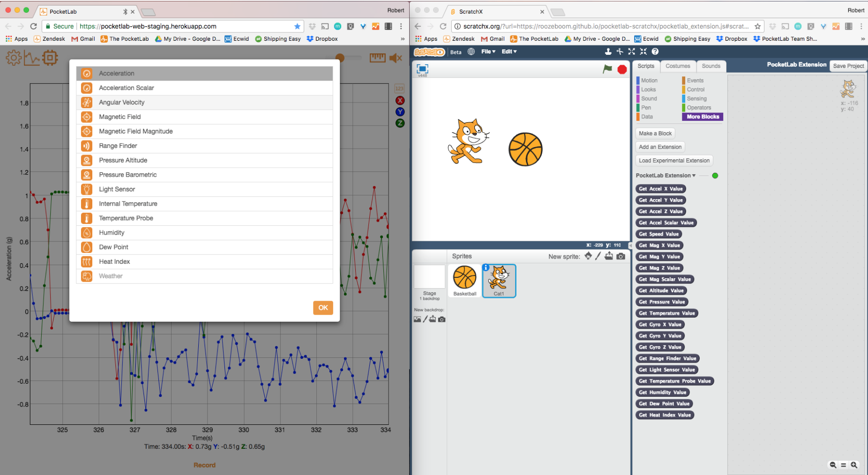Select the paintbrush icon to draw a new sprite
Screen dimensions: 868x475
(598, 256)
